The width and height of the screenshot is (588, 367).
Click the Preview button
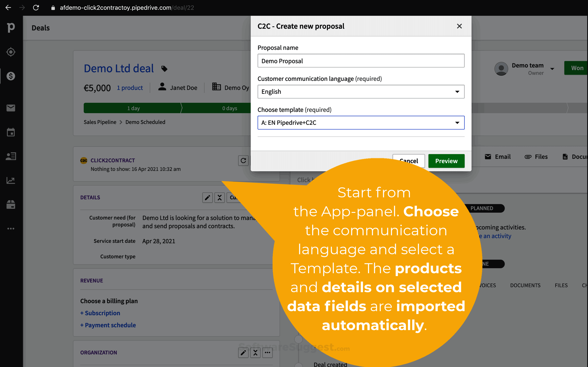pos(446,161)
